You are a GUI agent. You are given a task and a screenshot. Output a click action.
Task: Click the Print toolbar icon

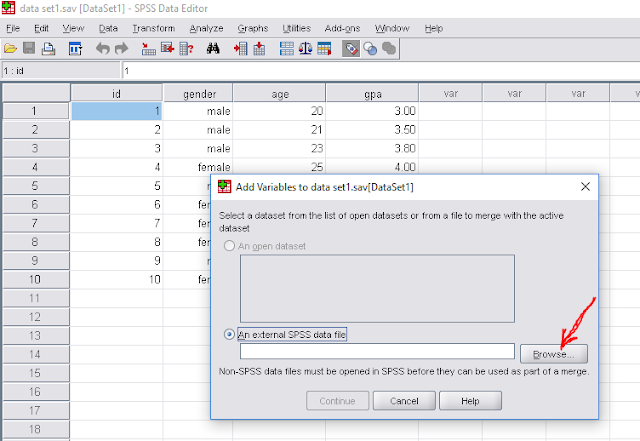pos(49,49)
